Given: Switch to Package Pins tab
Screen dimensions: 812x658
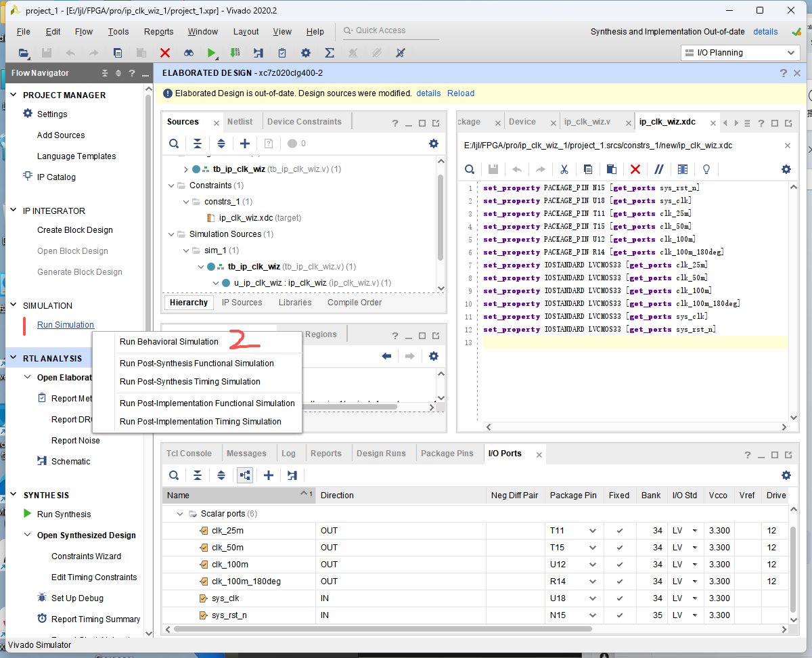Looking at the screenshot, I should [447, 454].
